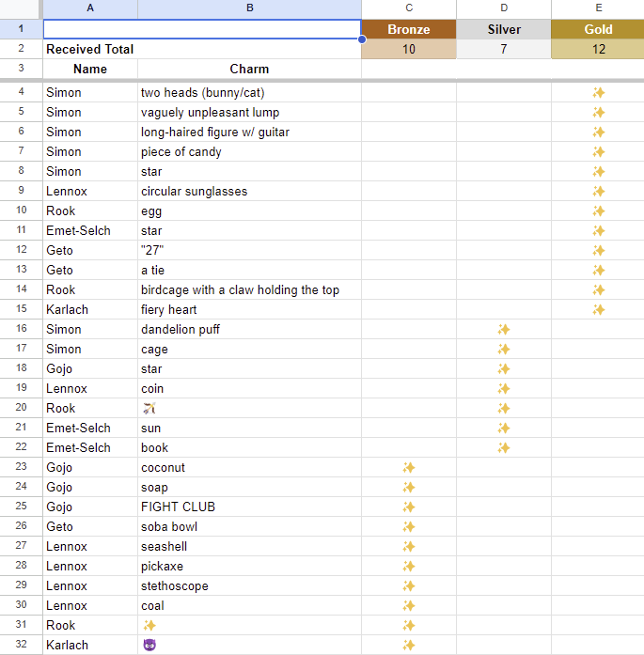Screen dimensions: 644x655
Task: Click the silver sparkle in the coin row
Action: pos(504,388)
